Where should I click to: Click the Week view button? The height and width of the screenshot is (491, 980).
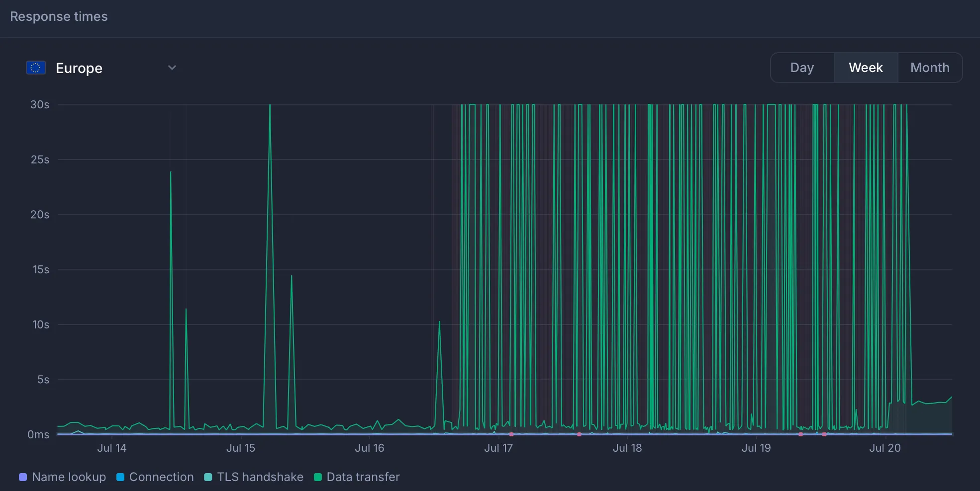(865, 68)
